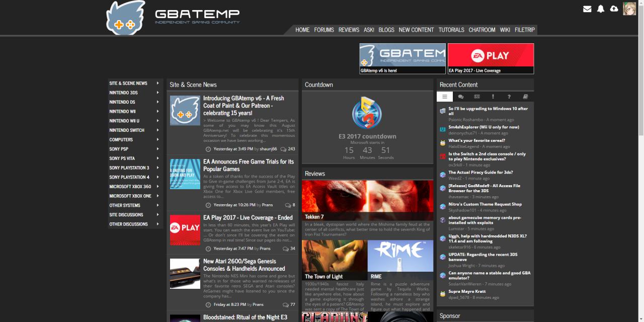
Task: Open the inbox envelope icon
Action: (587, 9)
